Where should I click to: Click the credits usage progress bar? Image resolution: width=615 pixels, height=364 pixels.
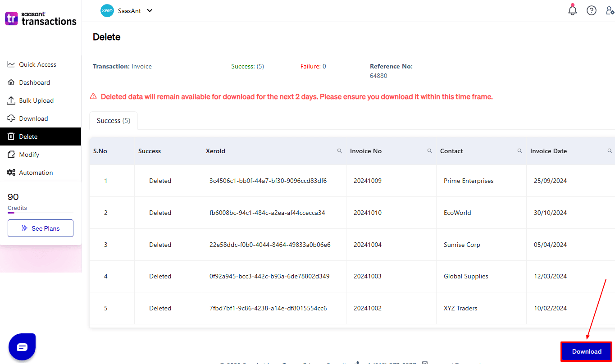pyautogui.click(x=41, y=213)
